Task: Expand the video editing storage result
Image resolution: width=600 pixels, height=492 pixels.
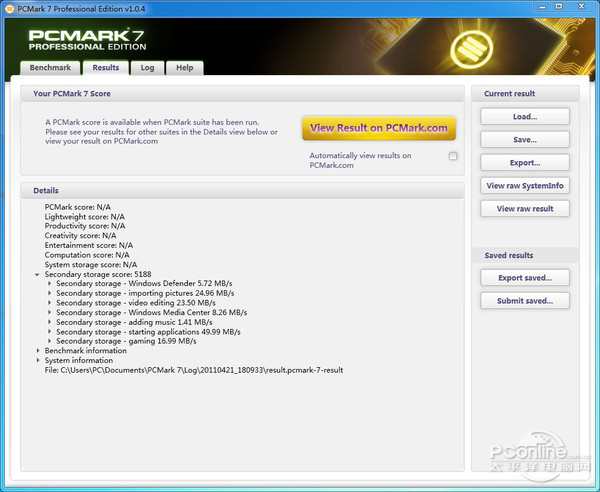Action: 50,303
